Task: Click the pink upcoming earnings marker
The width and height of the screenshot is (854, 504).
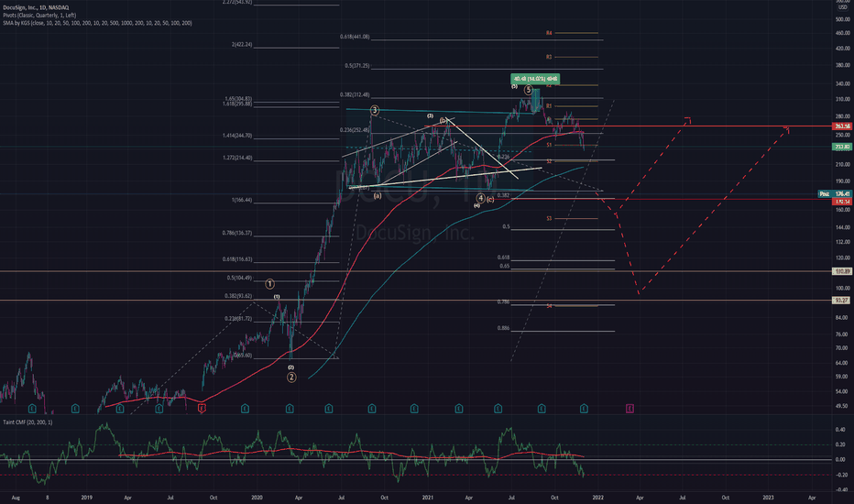Action: click(630, 408)
